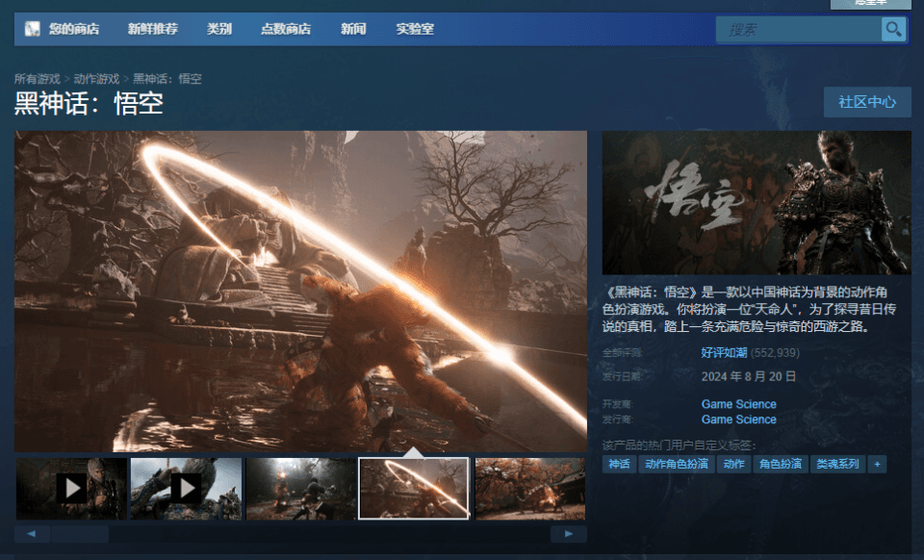Select the 动作角色扮演 tag
Screen dimensions: 924x560
[677, 464]
